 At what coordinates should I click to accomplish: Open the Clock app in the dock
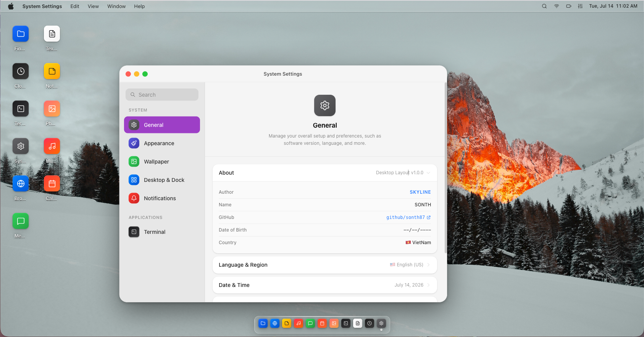370,323
